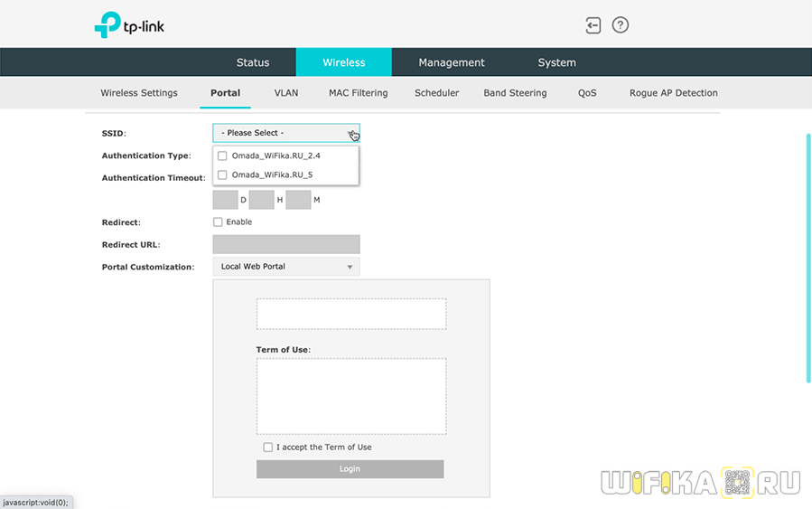Image resolution: width=812 pixels, height=509 pixels.
Task: Expand the Portal Customization dropdown
Action: (285, 267)
